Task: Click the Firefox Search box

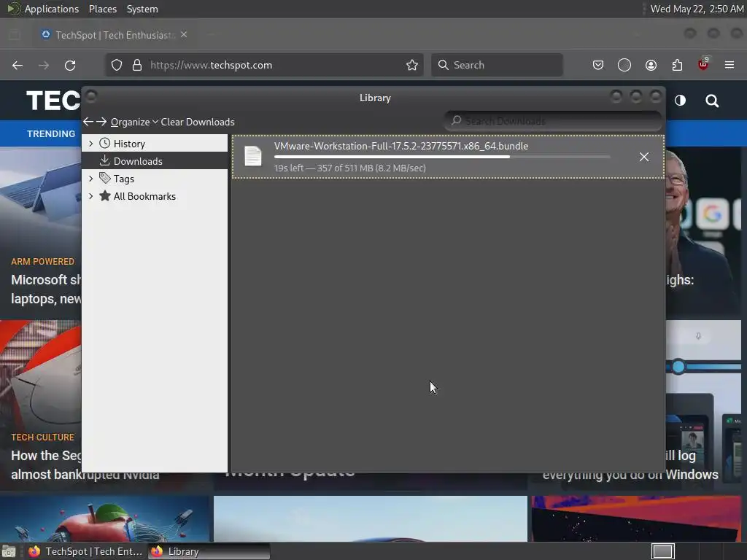Action: [497, 65]
